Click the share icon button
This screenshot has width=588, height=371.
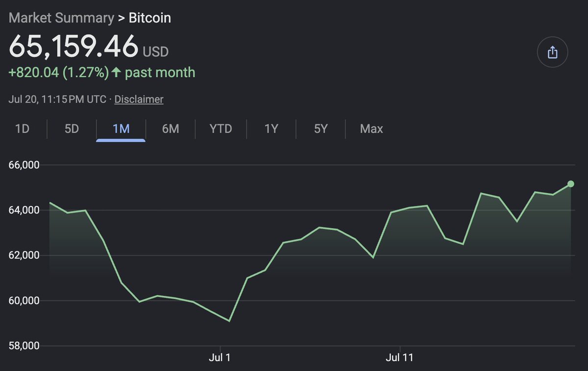(x=552, y=52)
